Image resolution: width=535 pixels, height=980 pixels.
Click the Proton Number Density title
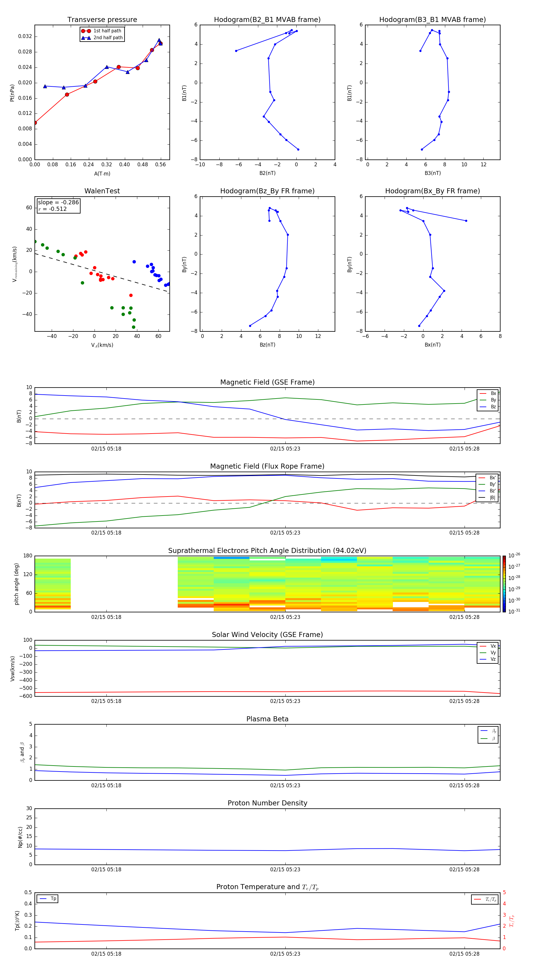click(x=267, y=803)
